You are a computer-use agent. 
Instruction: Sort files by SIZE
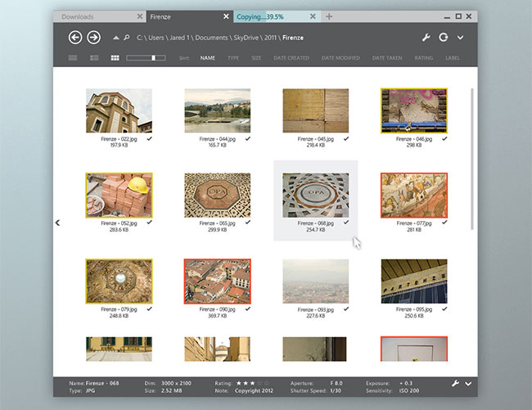tap(256, 58)
